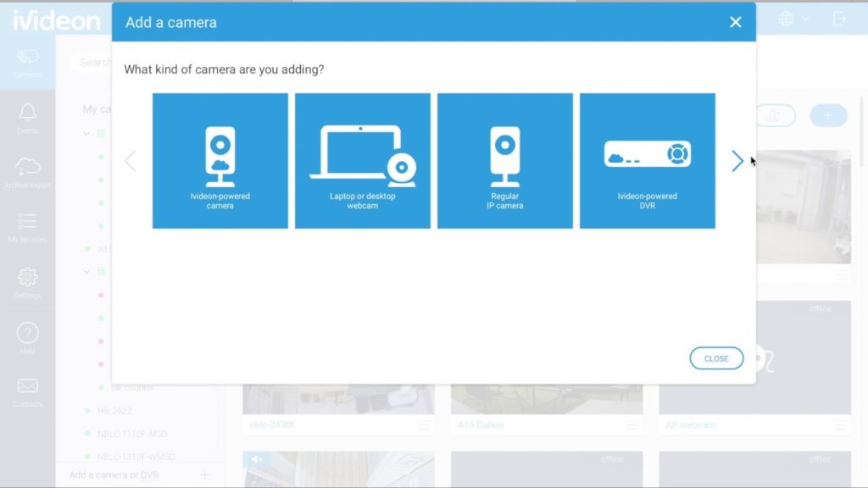Open My services in the sidebar

click(x=28, y=227)
